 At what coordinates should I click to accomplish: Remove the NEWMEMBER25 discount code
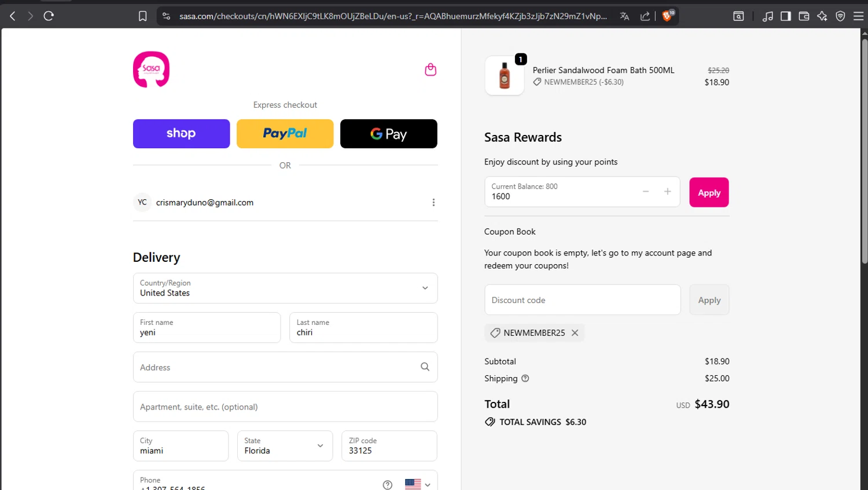(575, 332)
